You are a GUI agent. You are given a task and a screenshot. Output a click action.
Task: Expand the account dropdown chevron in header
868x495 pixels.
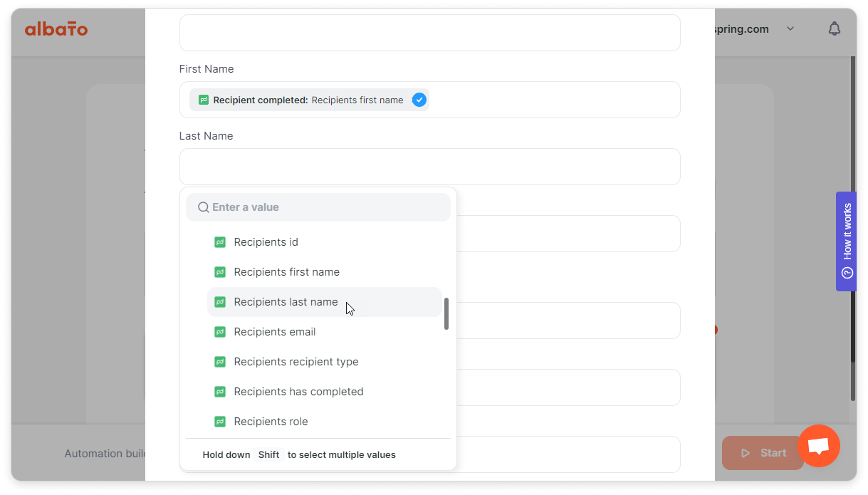coord(790,29)
